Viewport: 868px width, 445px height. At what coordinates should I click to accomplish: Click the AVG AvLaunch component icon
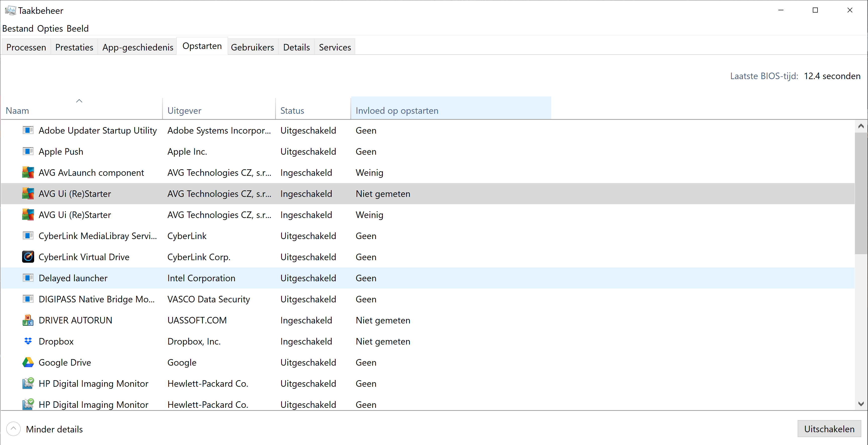(28, 173)
